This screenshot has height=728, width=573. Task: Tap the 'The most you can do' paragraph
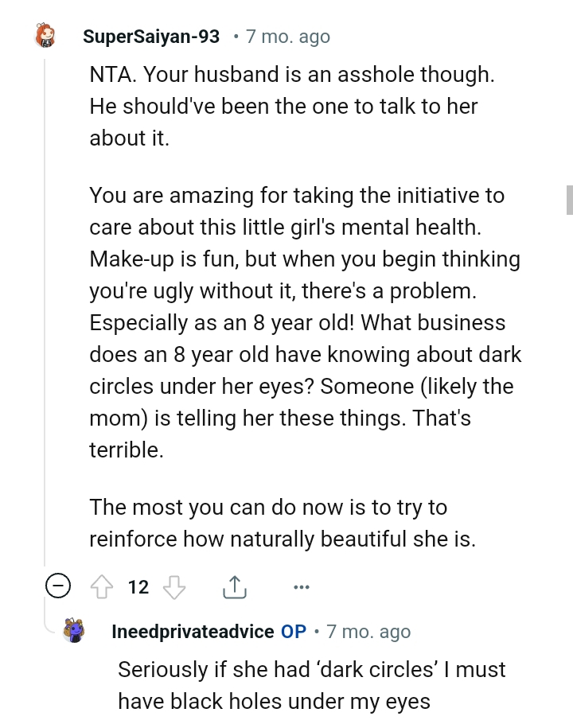(x=283, y=523)
